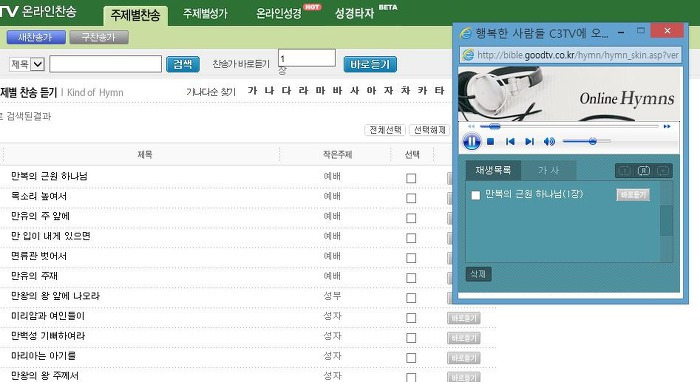The height and width of the screenshot is (382, 700).
Task: Filter hymns by the letter 사
Action: [x=354, y=91]
